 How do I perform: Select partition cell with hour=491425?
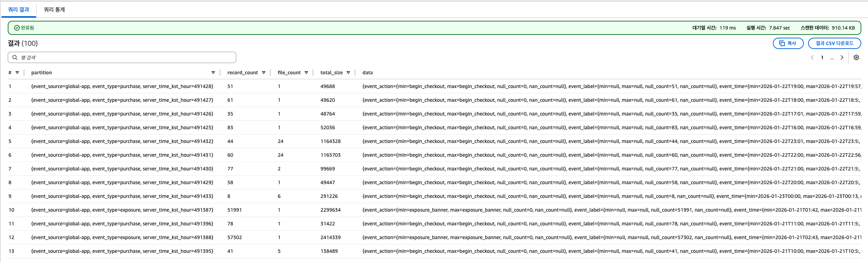[x=122, y=127]
